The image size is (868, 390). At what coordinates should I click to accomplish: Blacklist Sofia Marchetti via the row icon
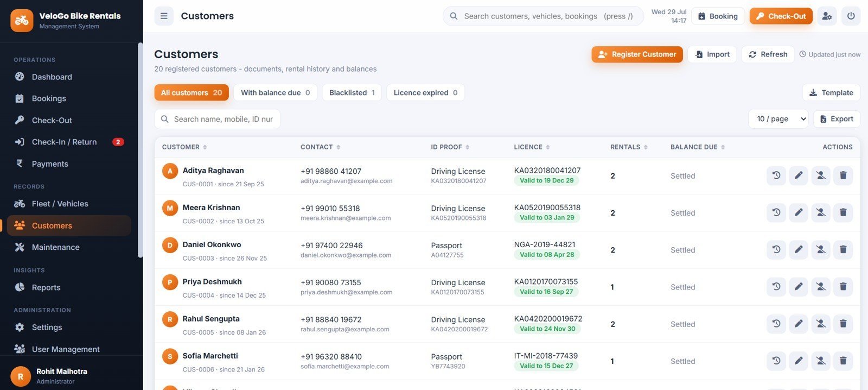pyautogui.click(x=821, y=361)
